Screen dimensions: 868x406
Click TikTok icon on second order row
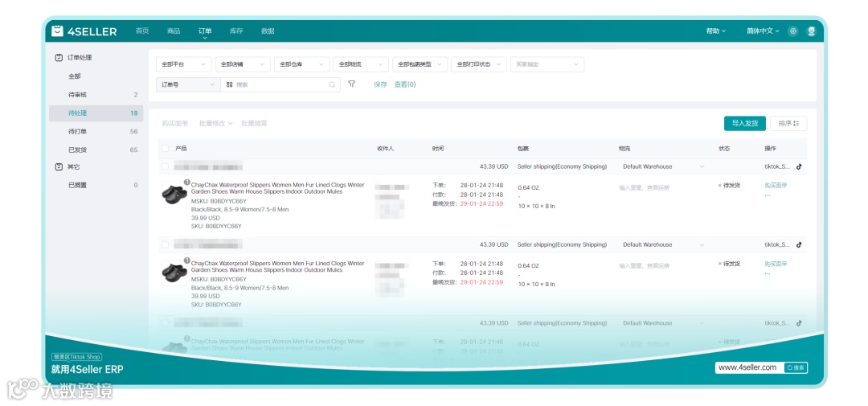point(799,244)
